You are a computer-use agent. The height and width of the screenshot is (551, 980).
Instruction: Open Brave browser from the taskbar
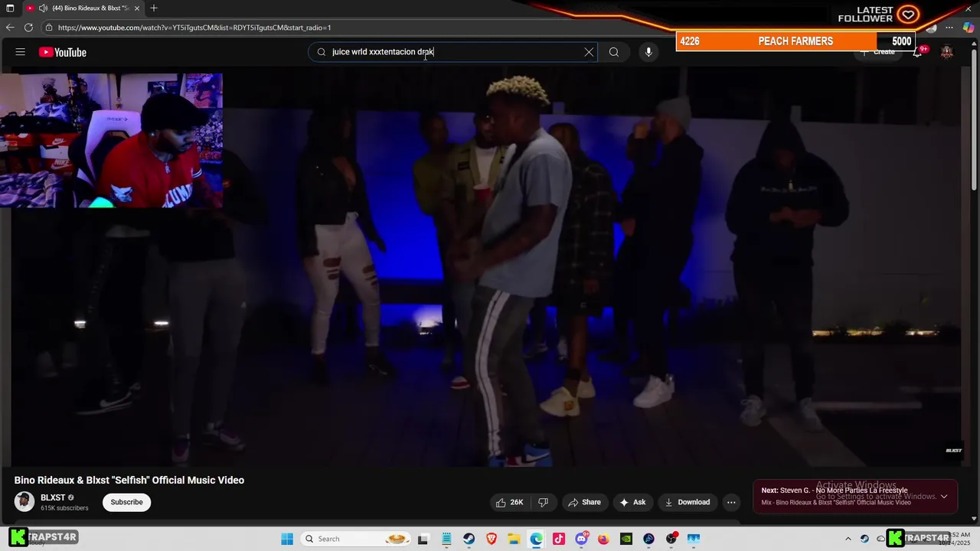tap(492, 539)
